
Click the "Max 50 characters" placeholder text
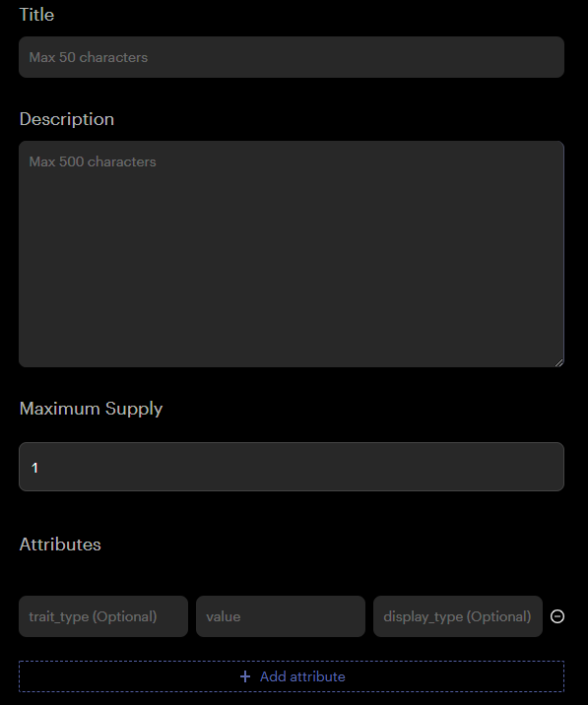pyautogui.click(x=89, y=57)
